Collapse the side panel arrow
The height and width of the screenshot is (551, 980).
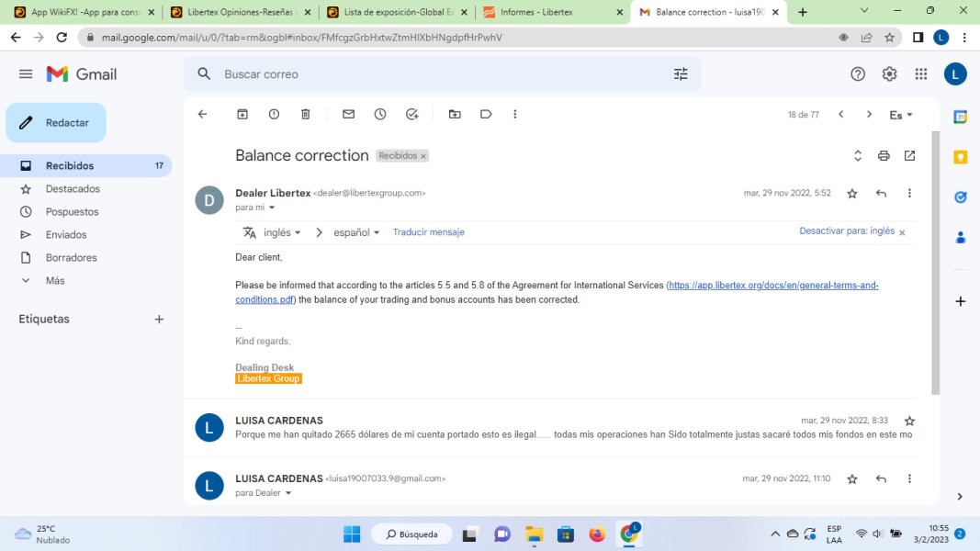(x=960, y=497)
